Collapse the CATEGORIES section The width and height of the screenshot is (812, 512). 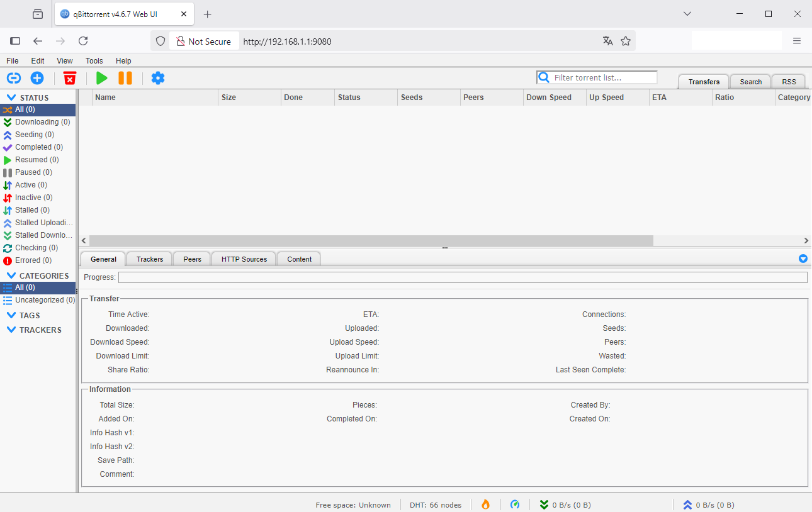click(11, 275)
